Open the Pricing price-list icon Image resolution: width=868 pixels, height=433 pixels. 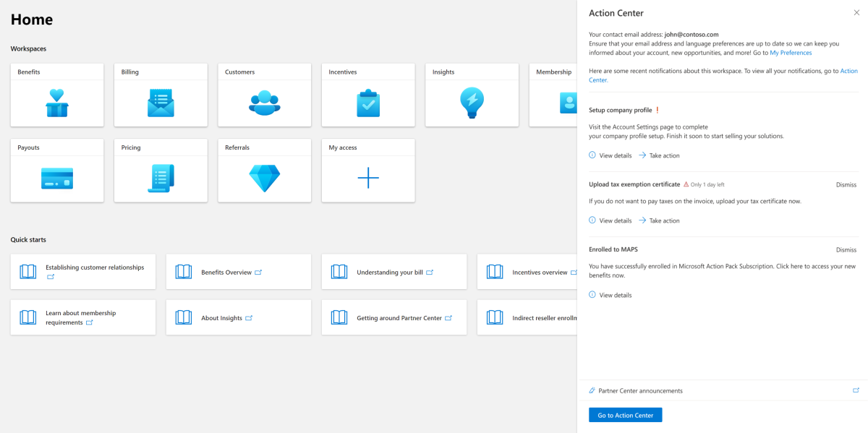[x=161, y=178]
